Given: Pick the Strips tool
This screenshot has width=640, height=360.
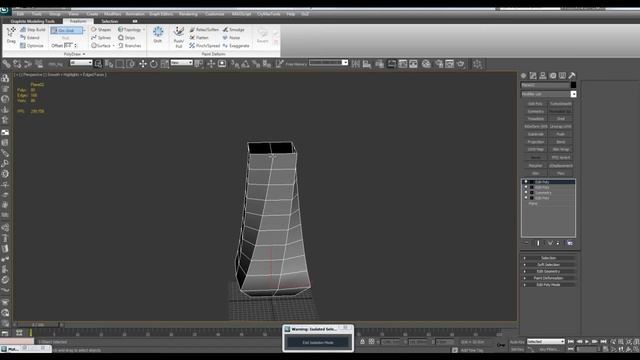Looking at the screenshot, I should point(127,38).
